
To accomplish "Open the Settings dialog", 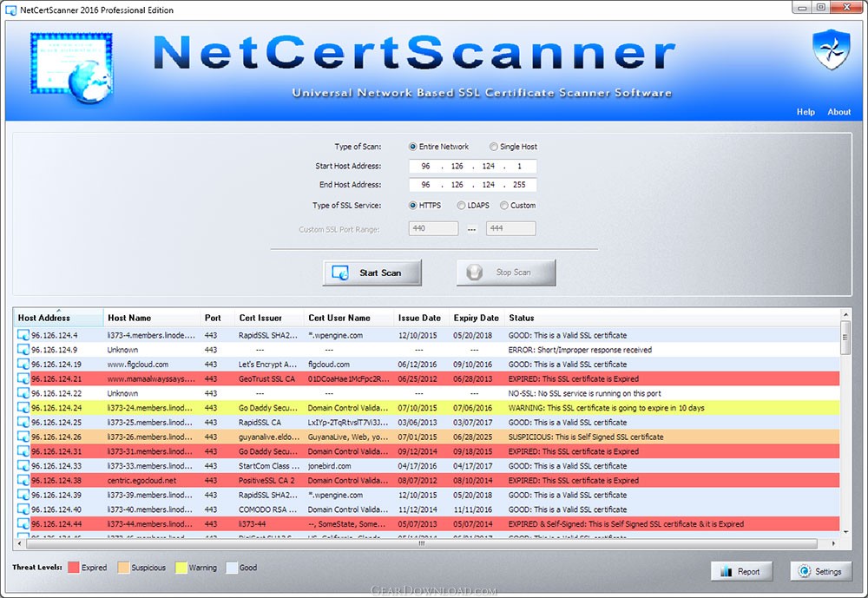I will click(821, 571).
